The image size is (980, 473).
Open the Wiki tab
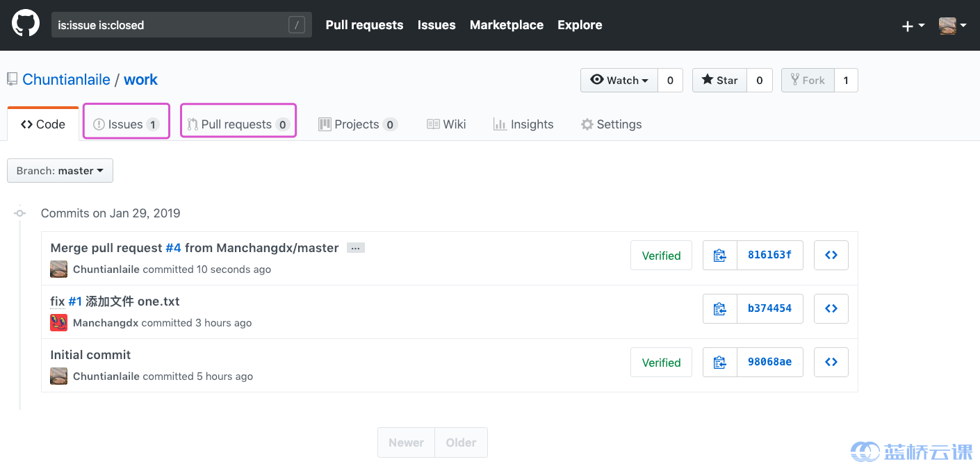pos(446,124)
